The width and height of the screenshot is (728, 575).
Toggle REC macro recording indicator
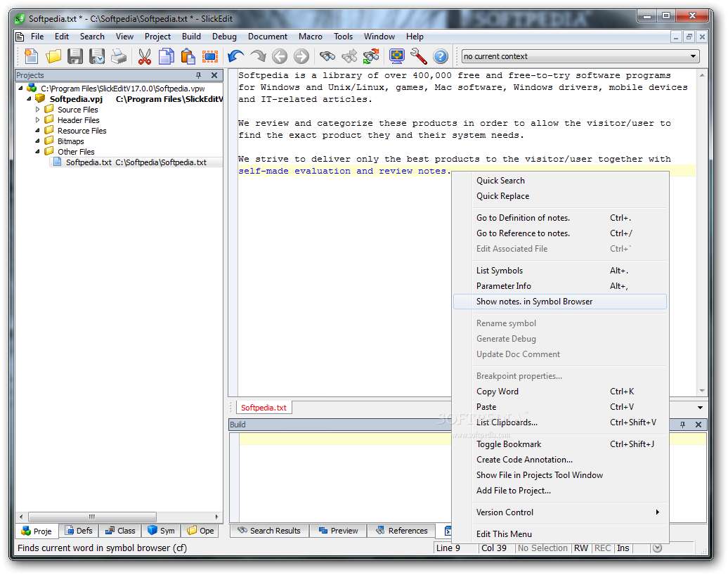click(603, 548)
